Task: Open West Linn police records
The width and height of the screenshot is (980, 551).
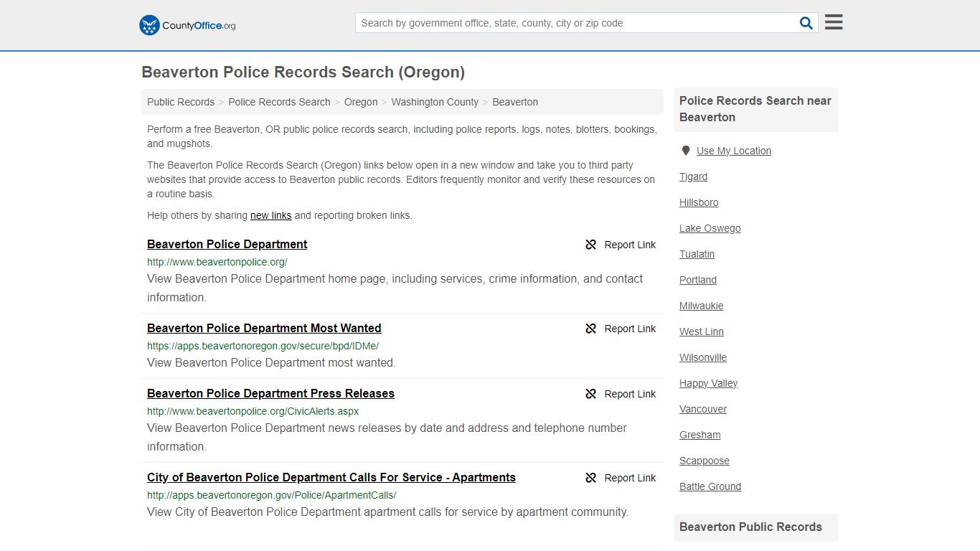Action: point(702,331)
